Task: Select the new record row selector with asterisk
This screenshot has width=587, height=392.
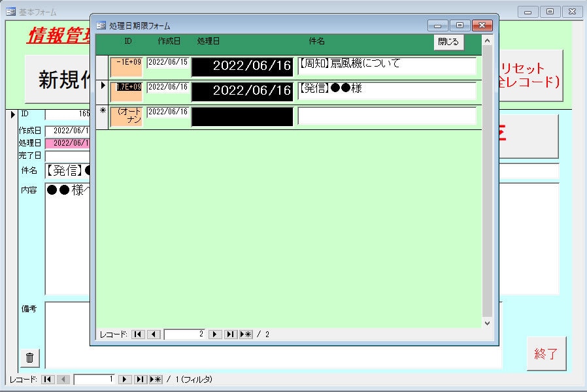Action: click(102, 117)
